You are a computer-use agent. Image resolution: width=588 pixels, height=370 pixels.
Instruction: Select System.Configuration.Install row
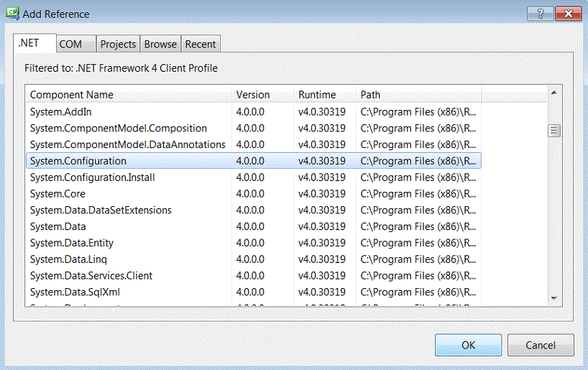pos(254,177)
